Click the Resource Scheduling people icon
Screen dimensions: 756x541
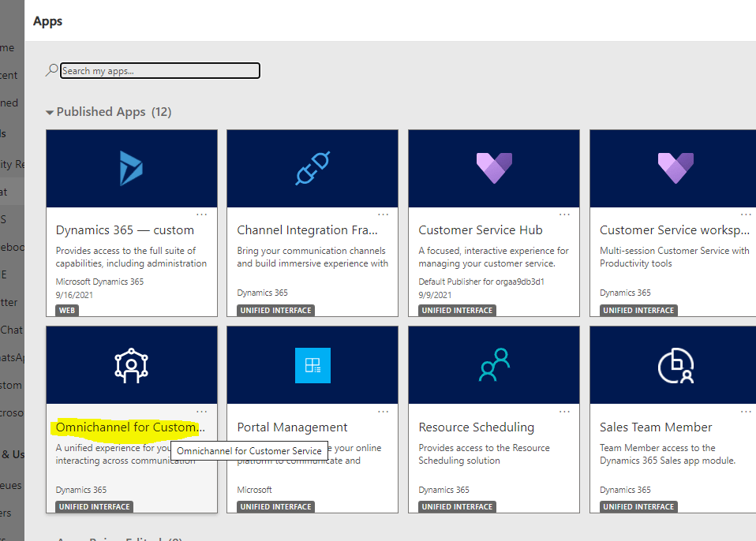click(x=494, y=365)
